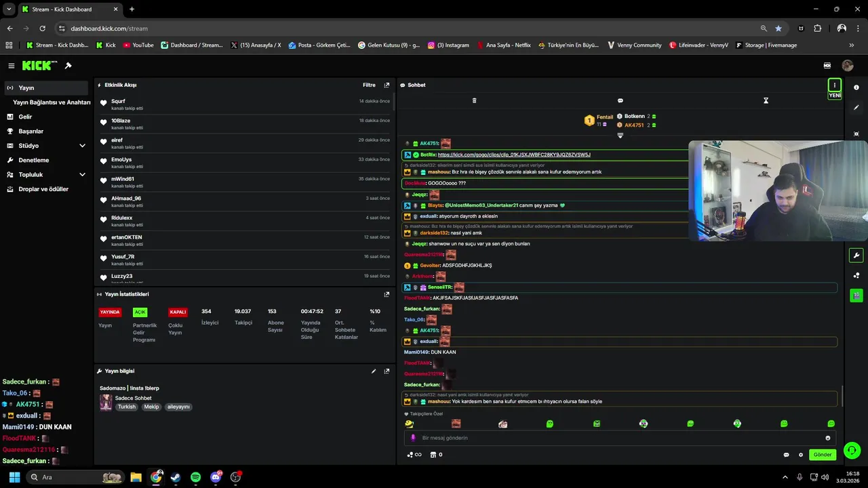Click the browser address bar
Image resolution: width=868 pixels, height=488 pixels.
(x=407, y=28)
